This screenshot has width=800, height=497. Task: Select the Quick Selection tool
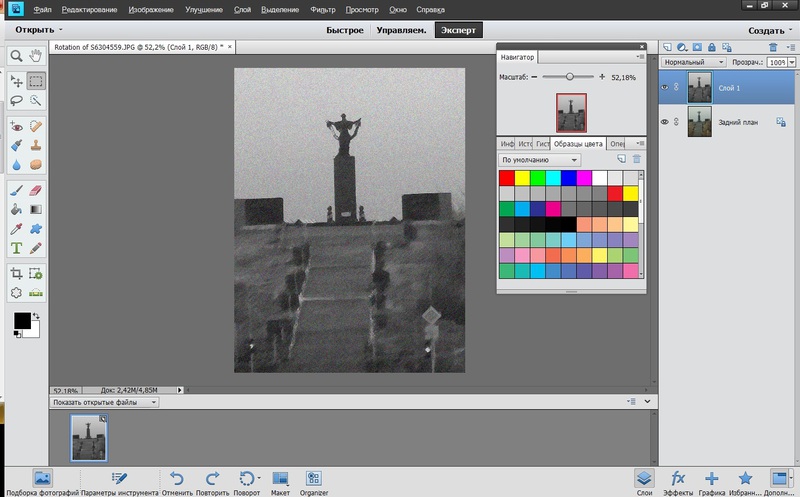click(x=35, y=101)
